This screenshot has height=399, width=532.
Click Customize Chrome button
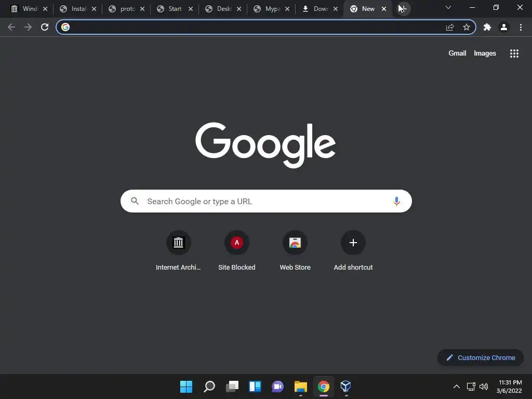(481, 357)
